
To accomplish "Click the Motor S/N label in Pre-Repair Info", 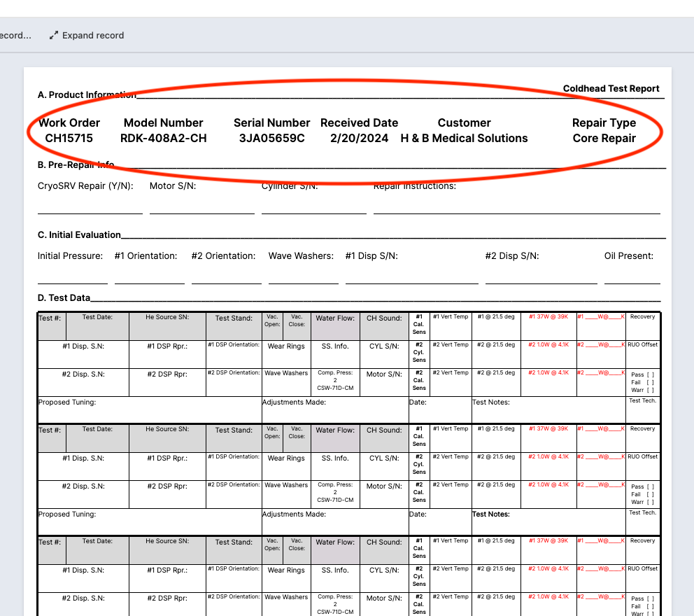I will pos(173,186).
